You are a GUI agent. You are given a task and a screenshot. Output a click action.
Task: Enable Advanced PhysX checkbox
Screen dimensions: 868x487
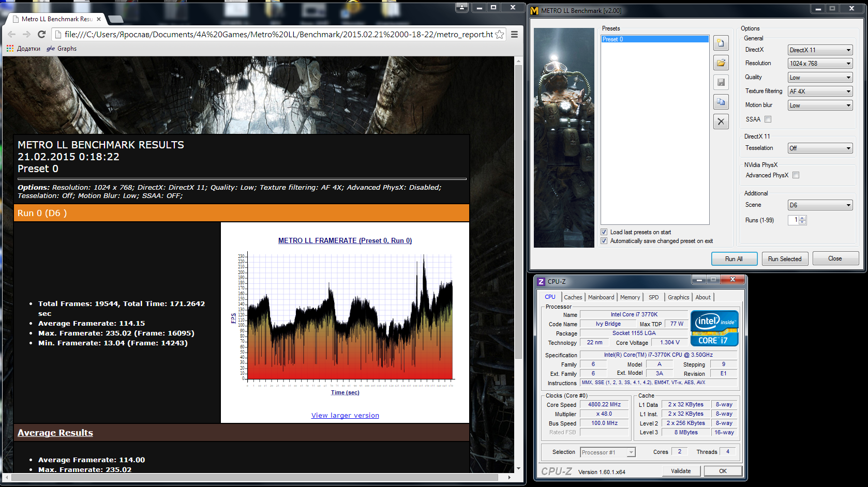click(x=796, y=175)
